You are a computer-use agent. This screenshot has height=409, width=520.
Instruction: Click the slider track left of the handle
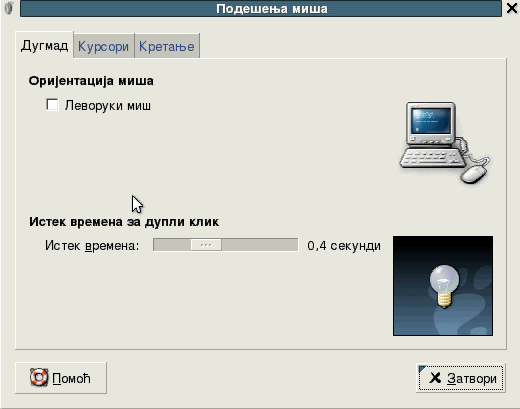172,245
